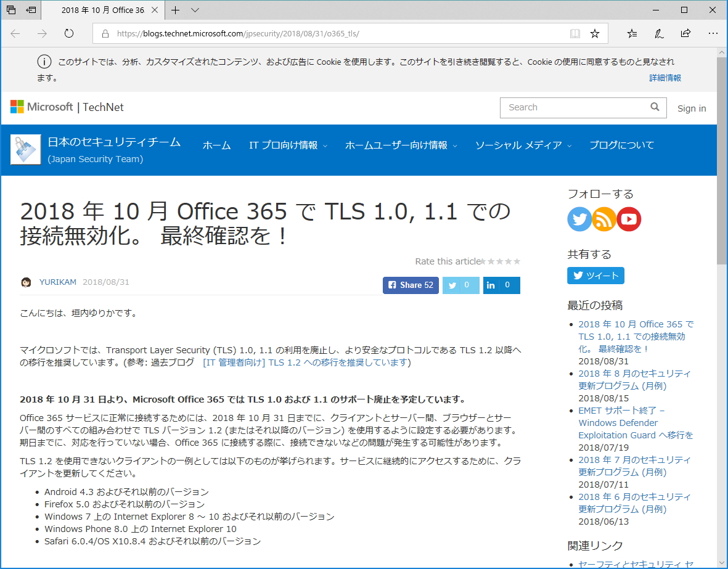Image resolution: width=728 pixels, height=569 pixels.
Task: Click the Twitter share count button
Action: coord(460,285)
